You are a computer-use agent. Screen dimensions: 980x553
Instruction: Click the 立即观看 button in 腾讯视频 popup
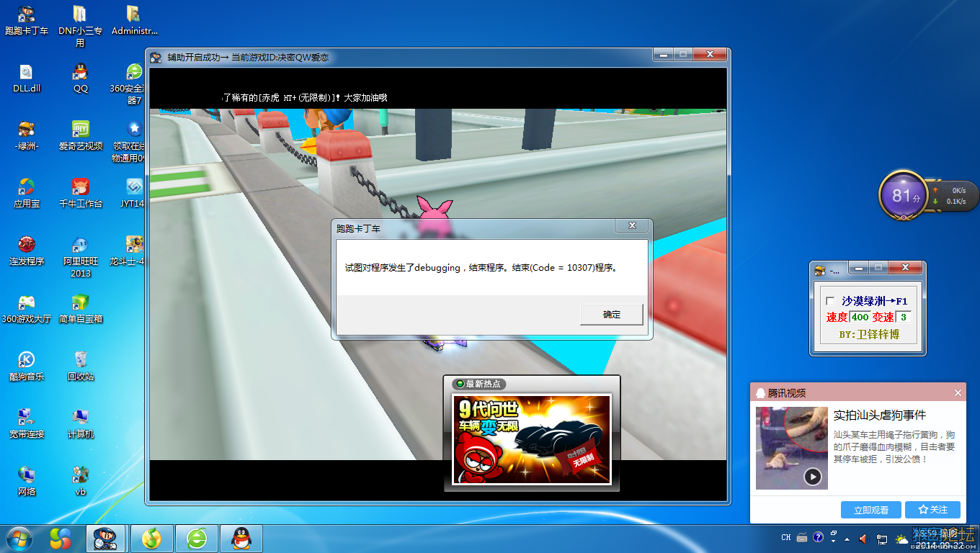(x=870, y=510)
